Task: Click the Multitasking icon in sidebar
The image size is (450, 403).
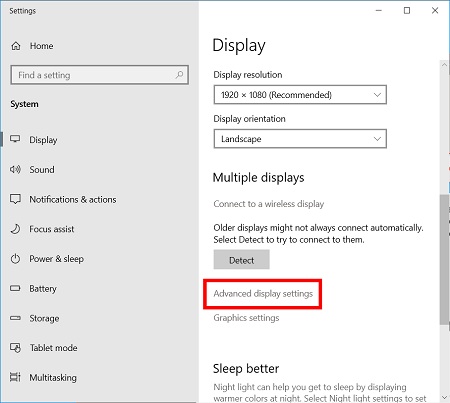Action: (x=15, y=377)
